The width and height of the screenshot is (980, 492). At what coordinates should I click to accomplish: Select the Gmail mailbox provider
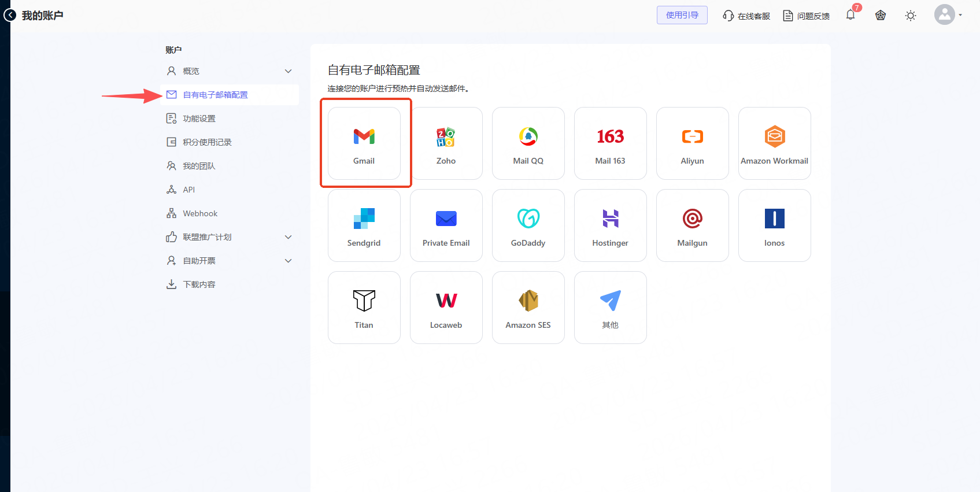[x=364, y=143]
